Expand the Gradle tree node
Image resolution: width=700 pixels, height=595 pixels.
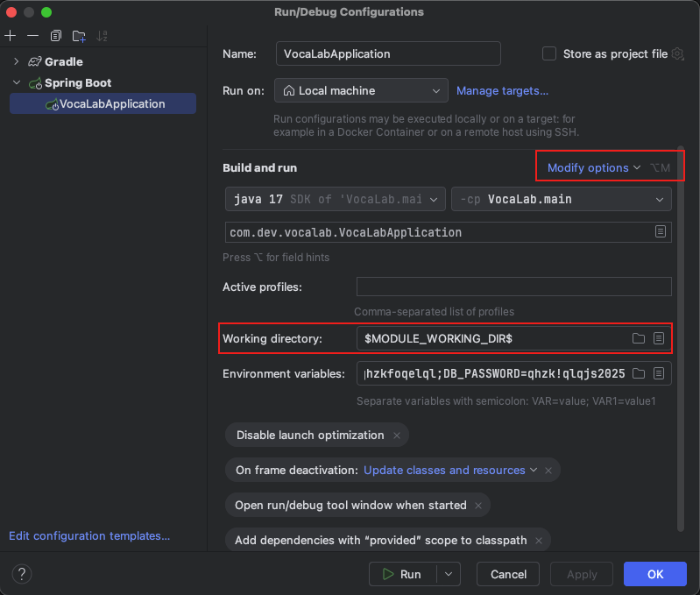coord(17,61)
